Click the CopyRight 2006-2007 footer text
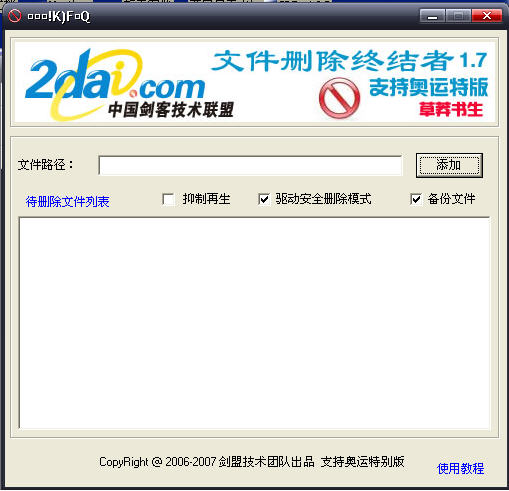 pyautogui.click(x=252, y=462)
